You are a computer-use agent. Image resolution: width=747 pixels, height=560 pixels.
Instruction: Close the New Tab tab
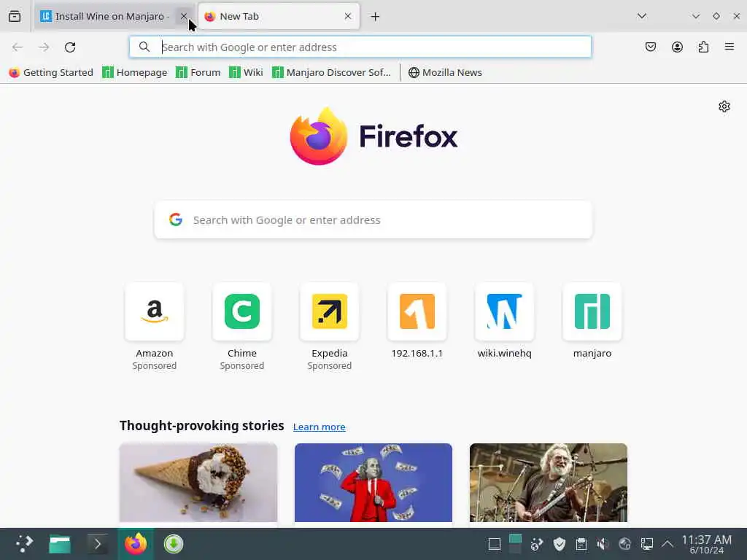pyautogui.click(x=348, y=16)
